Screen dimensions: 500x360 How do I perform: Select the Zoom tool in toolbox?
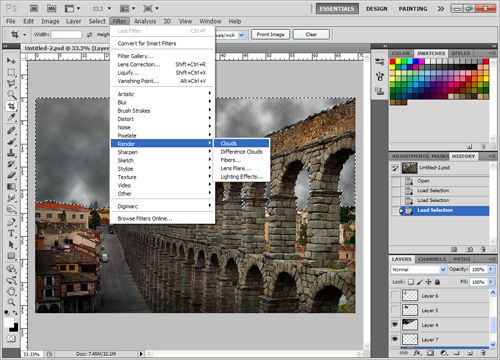[x=11, y=302]
